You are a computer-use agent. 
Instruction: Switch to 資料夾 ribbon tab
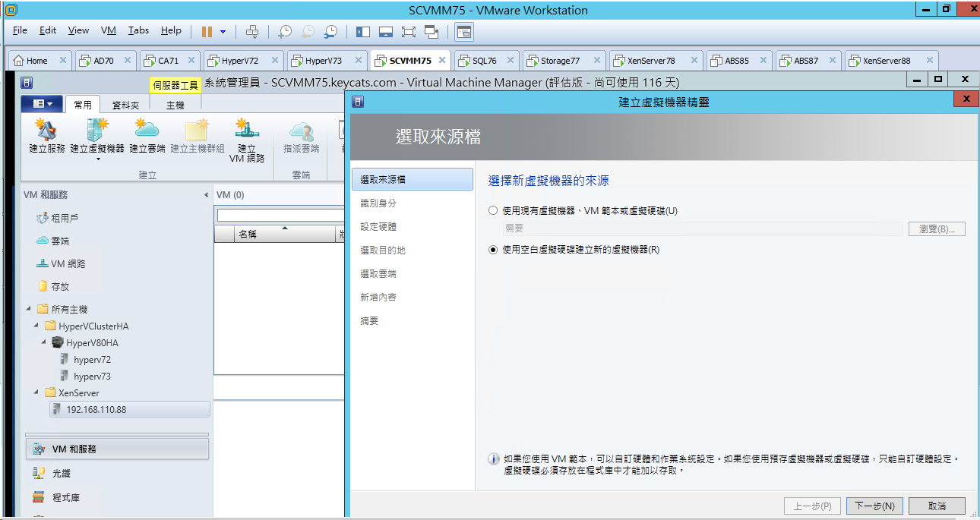click(x=125, y=106)
